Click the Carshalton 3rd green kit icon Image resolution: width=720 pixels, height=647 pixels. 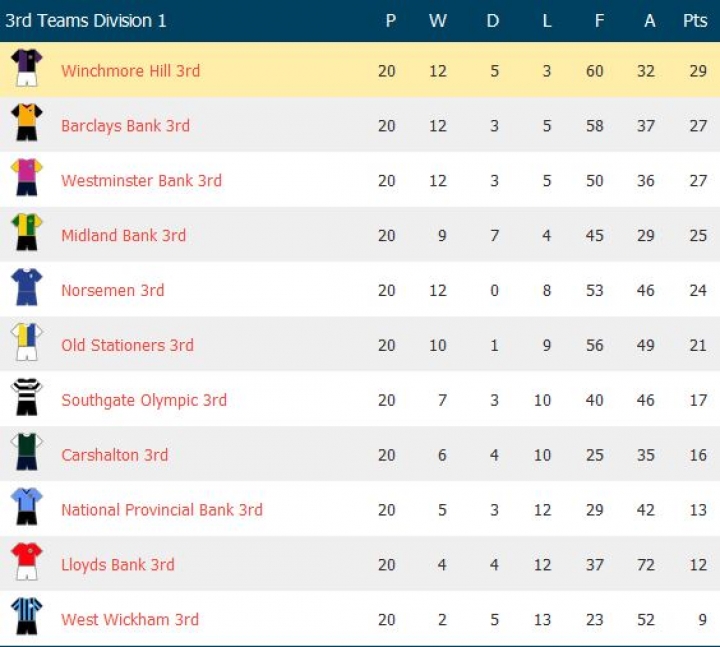coord(27,454)
